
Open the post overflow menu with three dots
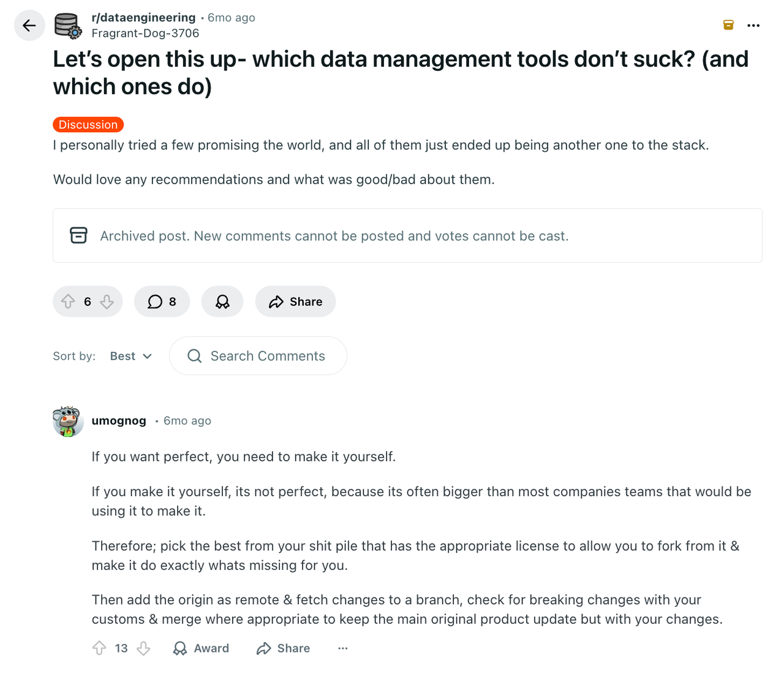pos(753,25)
